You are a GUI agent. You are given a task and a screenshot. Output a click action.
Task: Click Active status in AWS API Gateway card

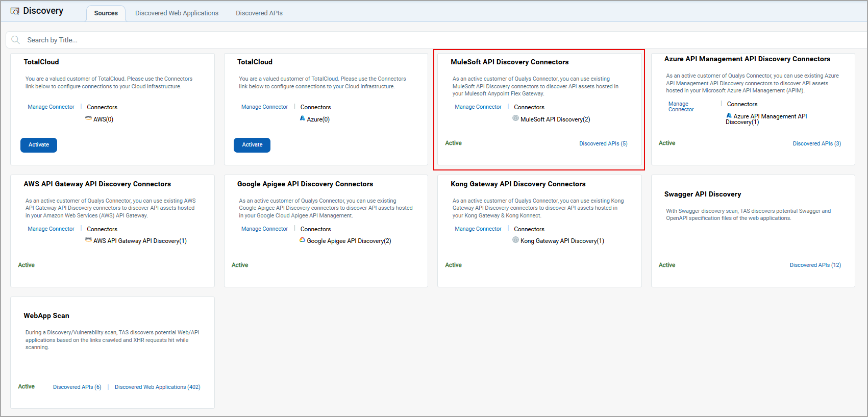27,265
